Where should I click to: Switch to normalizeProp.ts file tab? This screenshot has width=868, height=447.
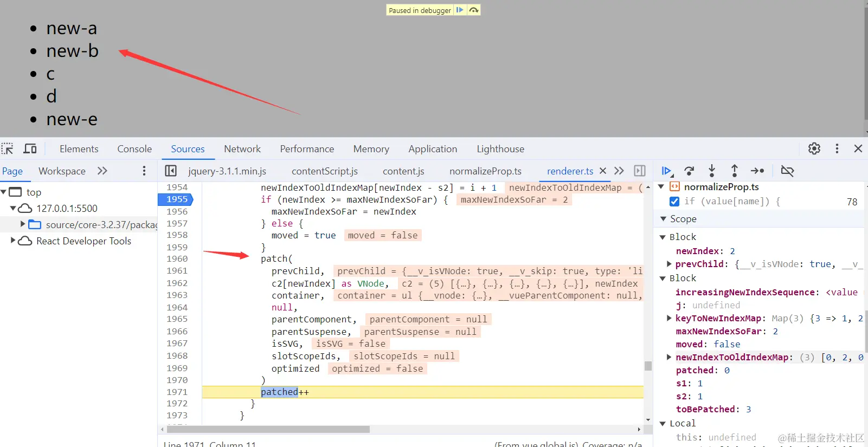(x=485, y=171)
